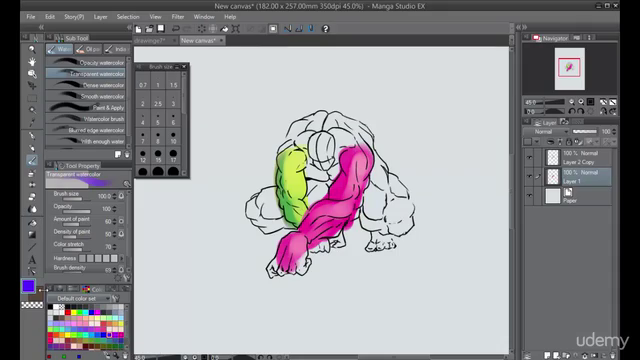Open the Selection menu
640x360 pixels.
pos(128,17)
